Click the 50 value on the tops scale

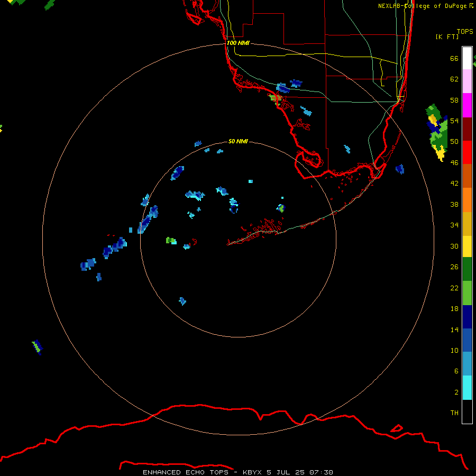click(x=454, y=141)
